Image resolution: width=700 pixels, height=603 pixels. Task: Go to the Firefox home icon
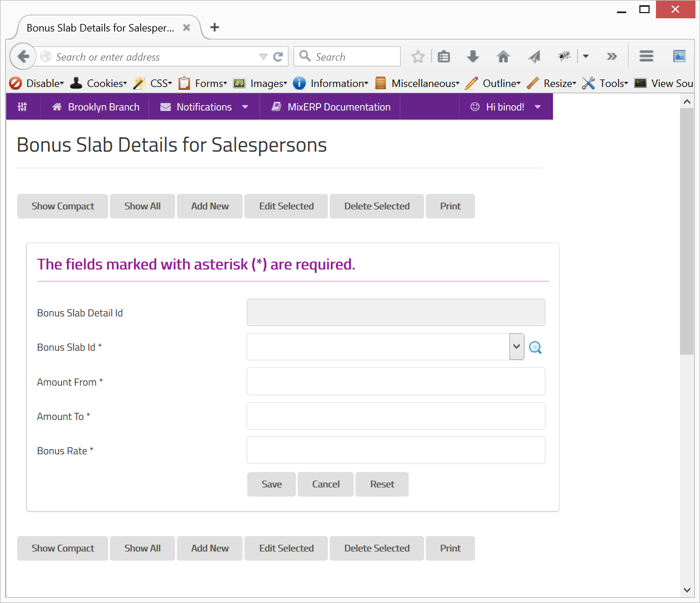(x=503, y=57)
